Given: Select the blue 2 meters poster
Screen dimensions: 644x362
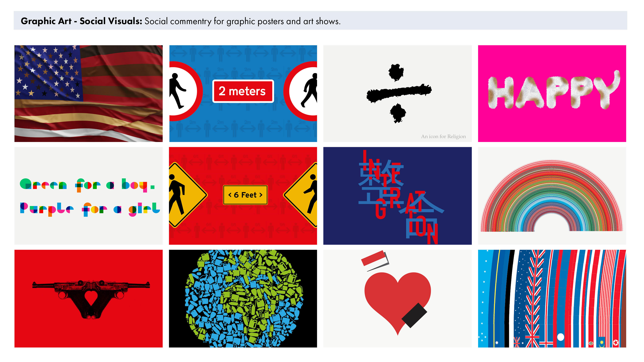Looking at the screenshot, I should click(x=243, y=94).
